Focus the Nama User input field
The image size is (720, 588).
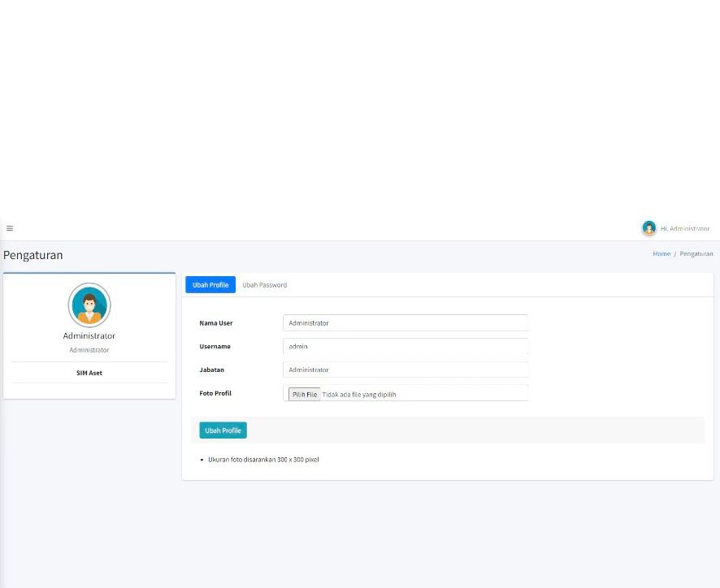pos(406,322)
